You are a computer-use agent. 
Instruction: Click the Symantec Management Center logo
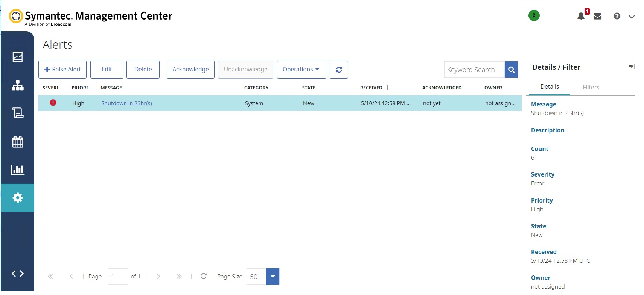tap(91, 17)
